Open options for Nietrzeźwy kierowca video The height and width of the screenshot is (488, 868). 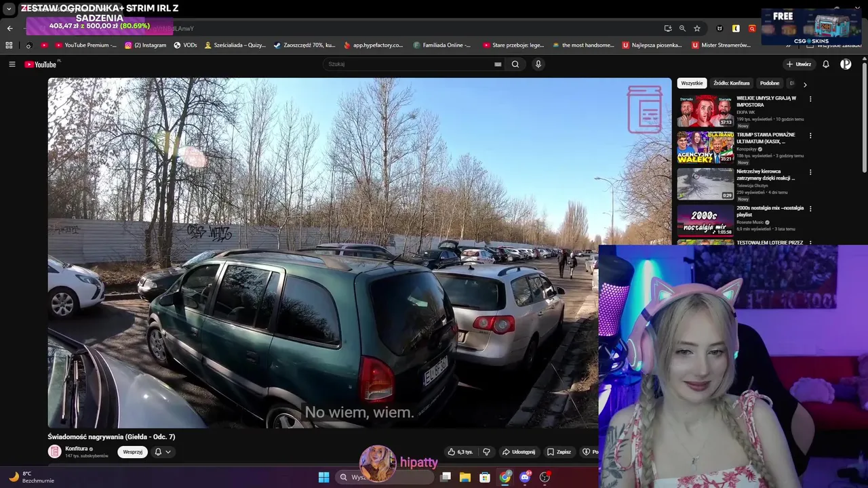(810, 172)
